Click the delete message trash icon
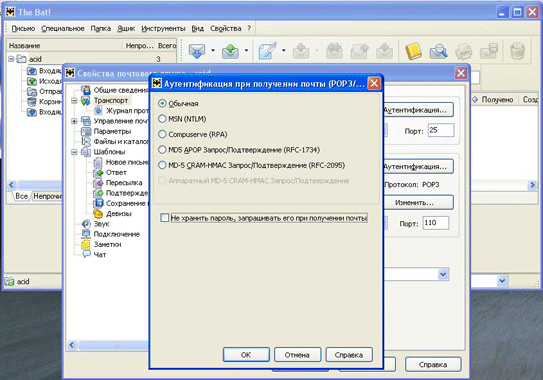Viewport: 543px width, 380px height. 517,51
